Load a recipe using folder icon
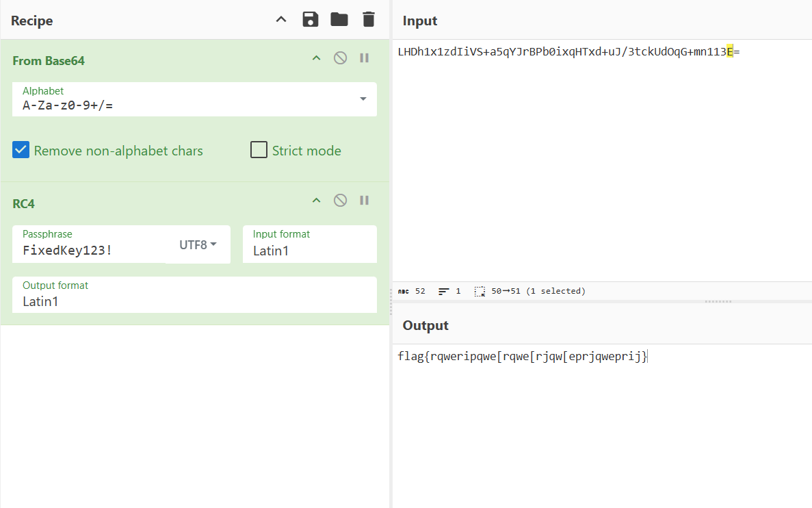The height and width of the screenshot is (508, 812). [x=339, y=20]
